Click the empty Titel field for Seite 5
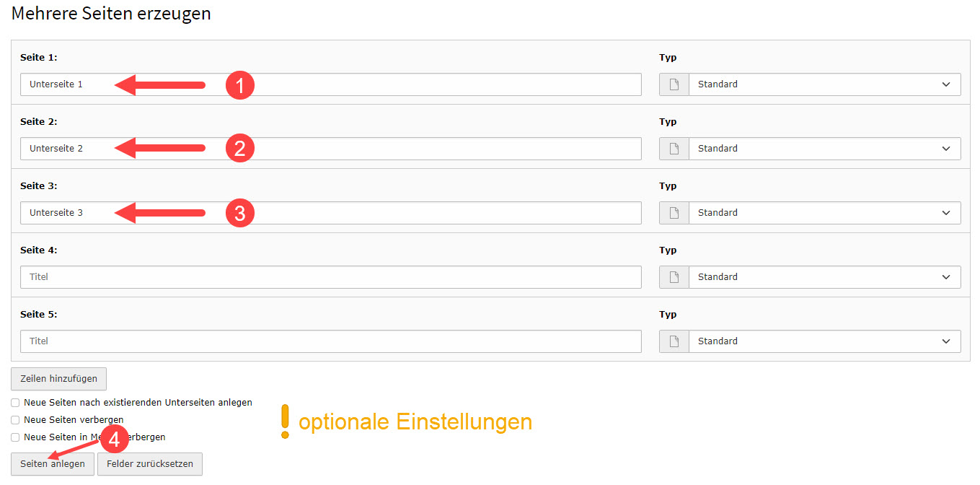The width and height of the screenshot is (980, 485). click(x=330, y=341)
